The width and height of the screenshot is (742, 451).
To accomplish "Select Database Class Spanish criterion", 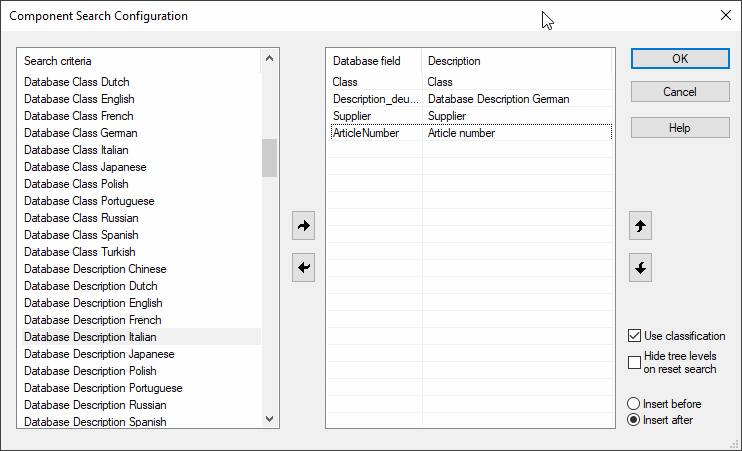I will (141, 235).
